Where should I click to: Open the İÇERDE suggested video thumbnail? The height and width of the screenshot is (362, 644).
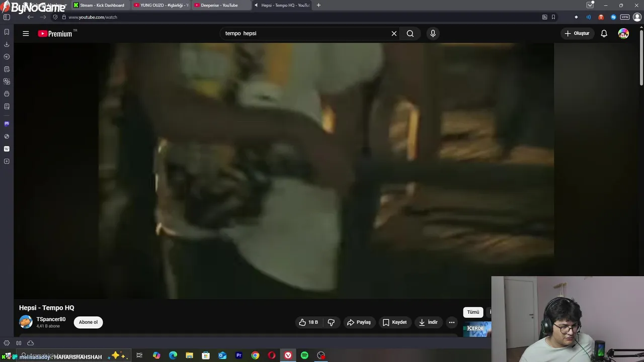pos(477,329)
